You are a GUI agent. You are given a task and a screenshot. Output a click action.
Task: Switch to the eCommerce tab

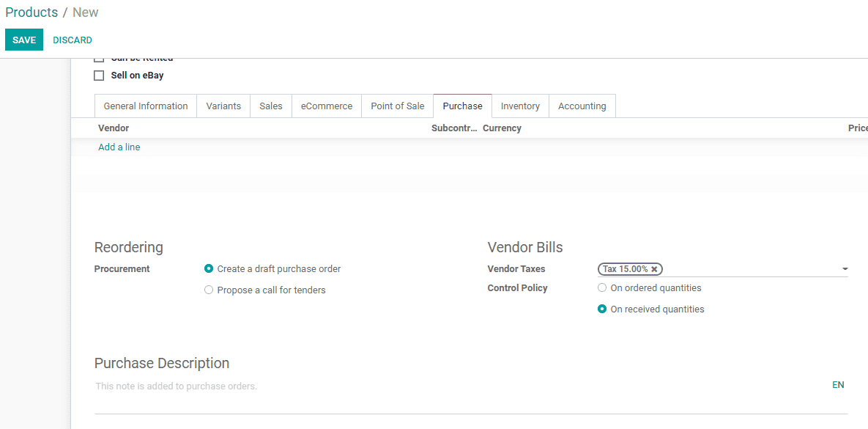pos(327,106)
